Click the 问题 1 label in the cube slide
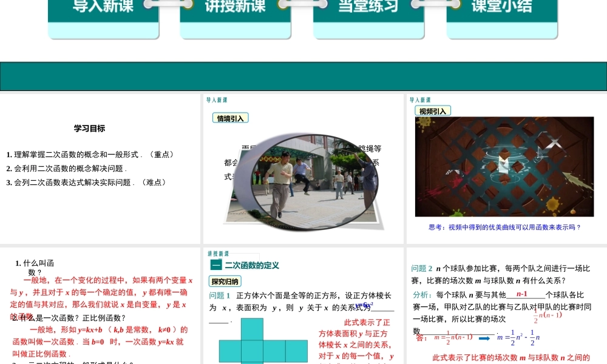 220,295
